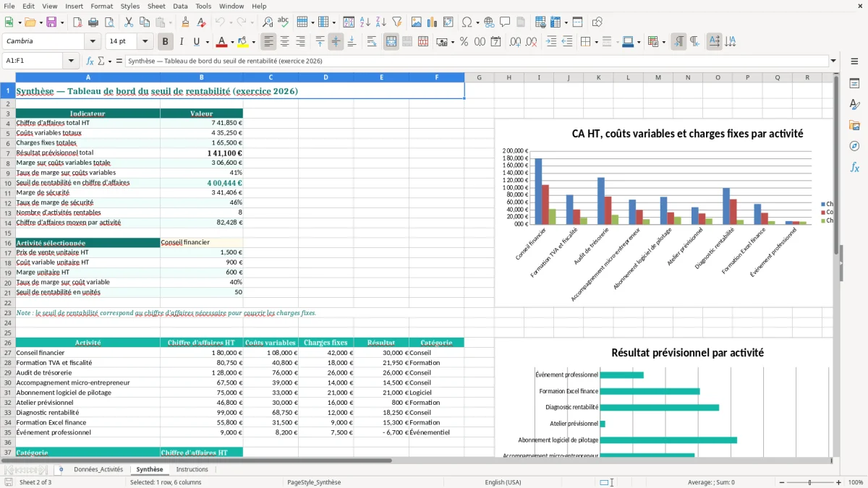Click the Copy icon
The height and width of the screenshot is (488, 868).
tap(144, 22)
